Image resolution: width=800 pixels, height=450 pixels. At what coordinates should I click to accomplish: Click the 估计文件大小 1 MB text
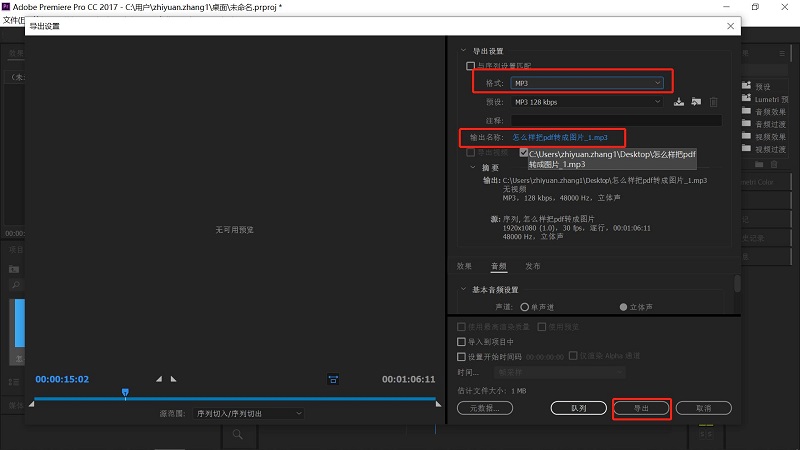tap(492, 390)
